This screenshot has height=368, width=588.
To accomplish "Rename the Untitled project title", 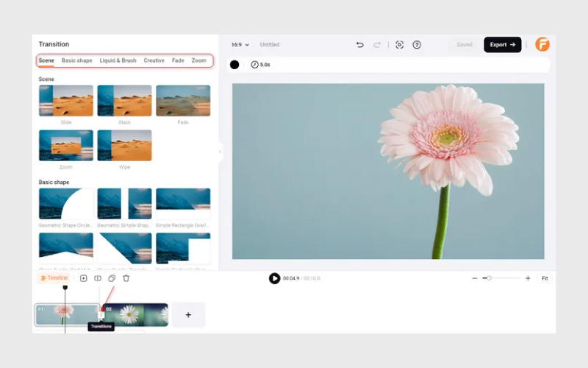I will [x=270, y=45].
